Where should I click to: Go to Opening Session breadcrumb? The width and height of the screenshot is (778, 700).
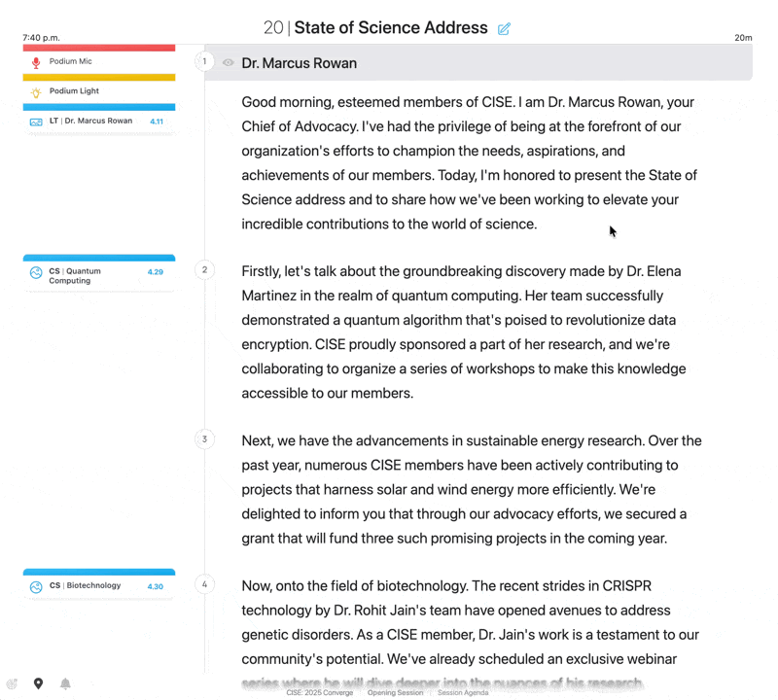[x=395, y=693]
